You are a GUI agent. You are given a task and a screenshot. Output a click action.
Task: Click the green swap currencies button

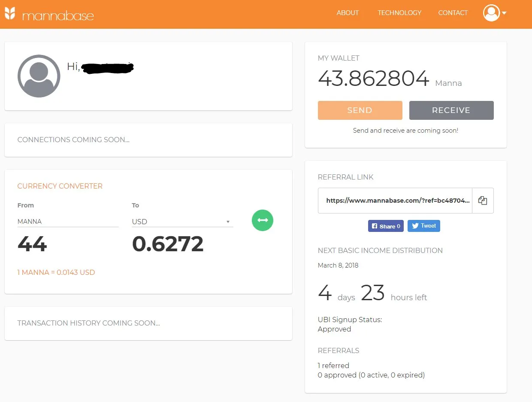tap(263, 220)
